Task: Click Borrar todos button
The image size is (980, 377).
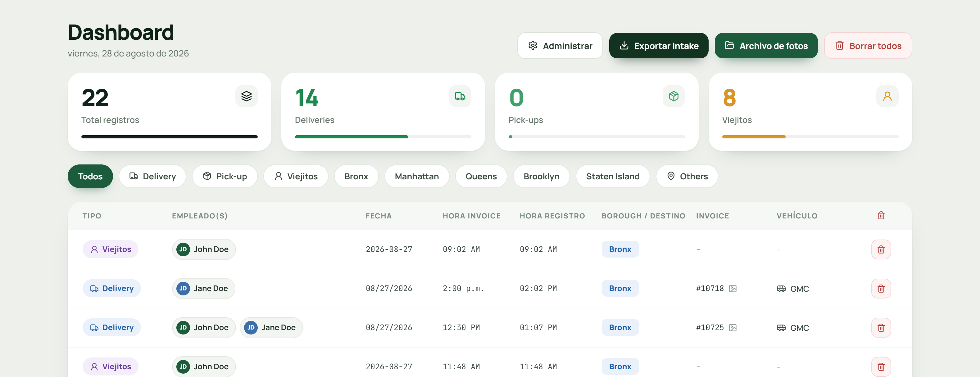Action: click(868, 46)
